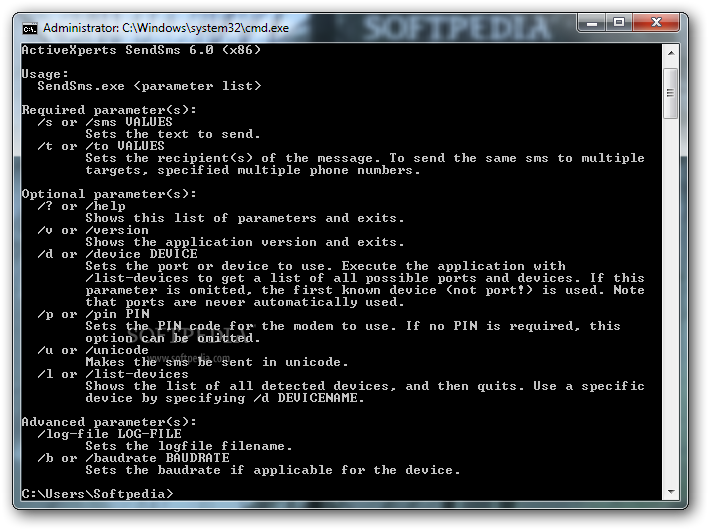Click the '/v or /version' line

[x=93, y=230]
